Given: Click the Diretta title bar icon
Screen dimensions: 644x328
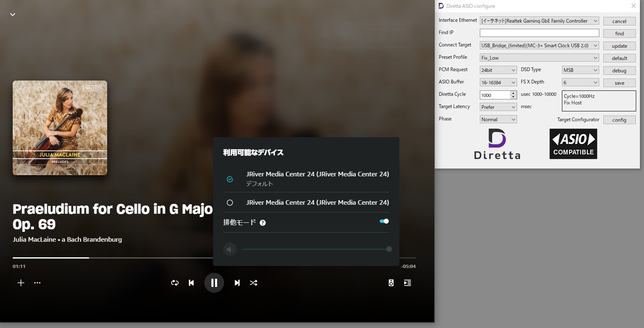Looking at the screenshot, I should [x=441, y=6].
